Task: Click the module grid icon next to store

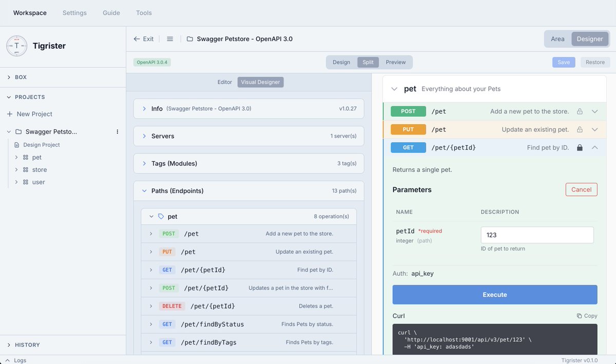Action: click(x=26, y=170)
